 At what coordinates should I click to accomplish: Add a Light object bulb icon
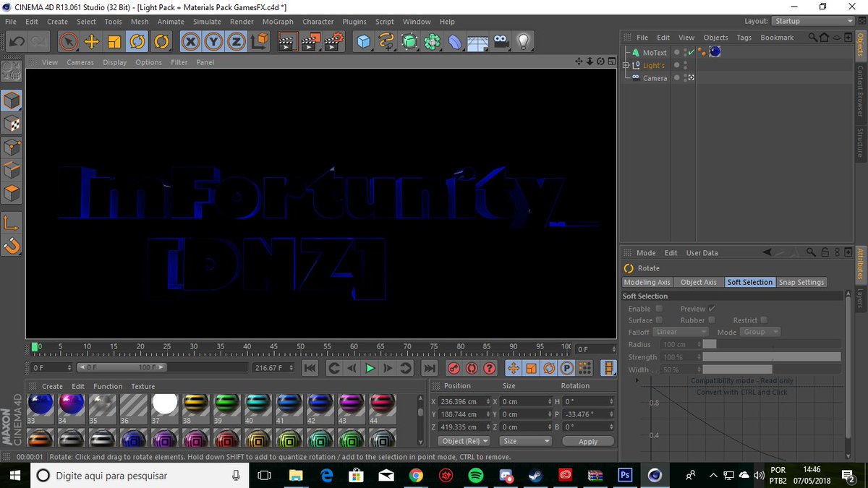click(524, 41)
